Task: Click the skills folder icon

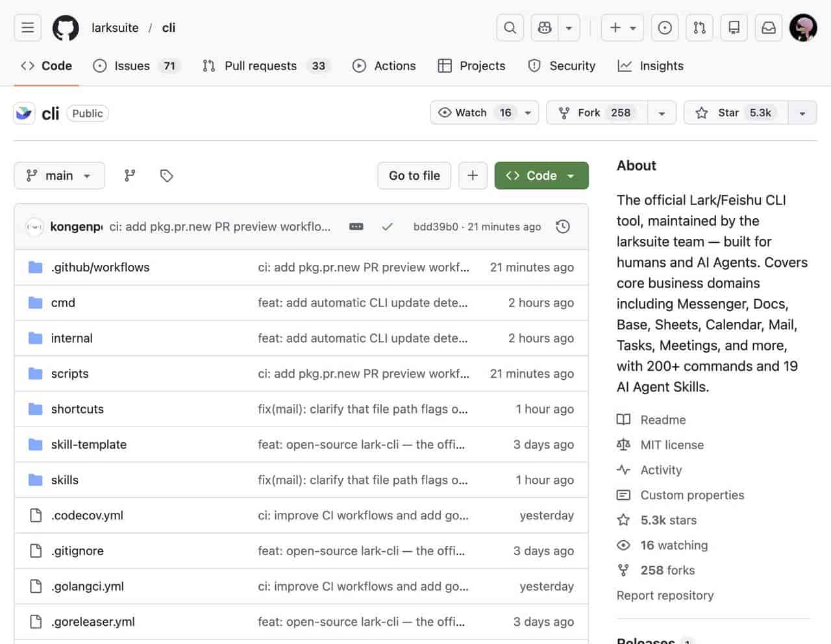Action: coord(36,480)
